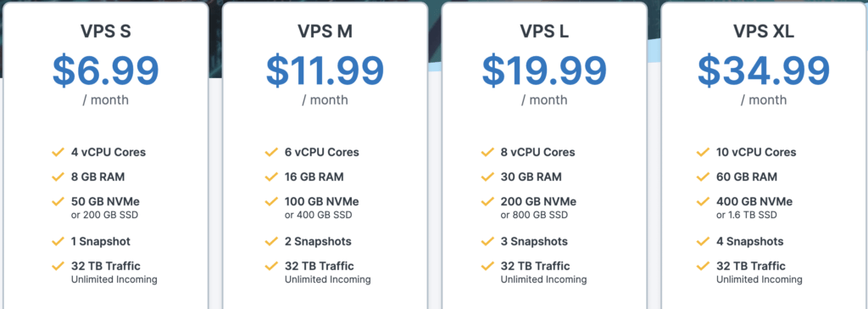Click the VPS M 32 TB Traffic checkmark
The image size is (868, 309).
(x=271, y=266)
